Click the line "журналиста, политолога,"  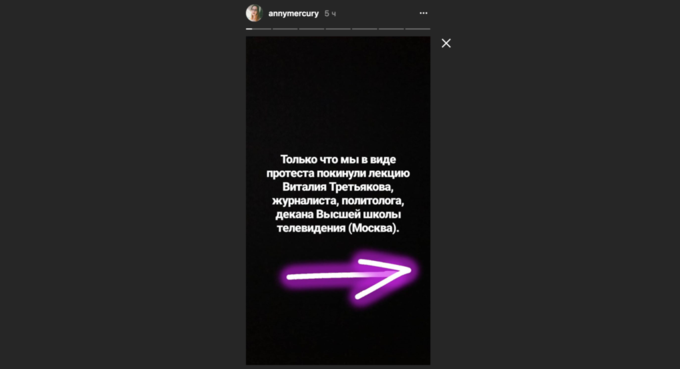338,201
